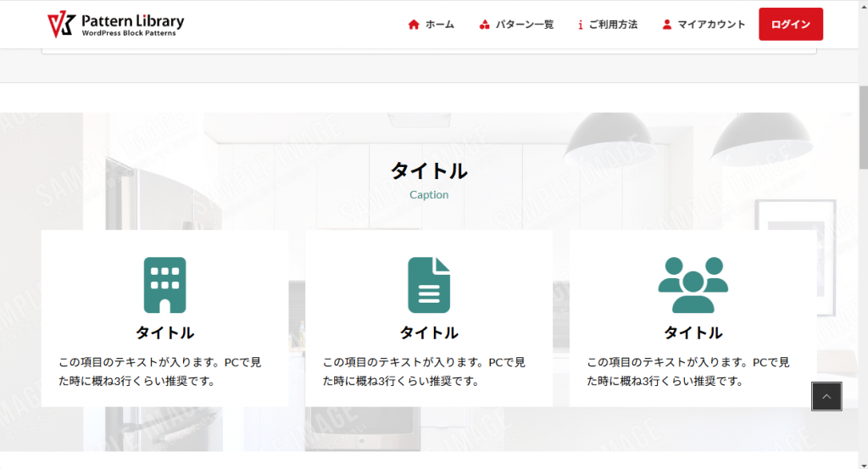Select the タイトル heading under document icon

click(429, 332)
